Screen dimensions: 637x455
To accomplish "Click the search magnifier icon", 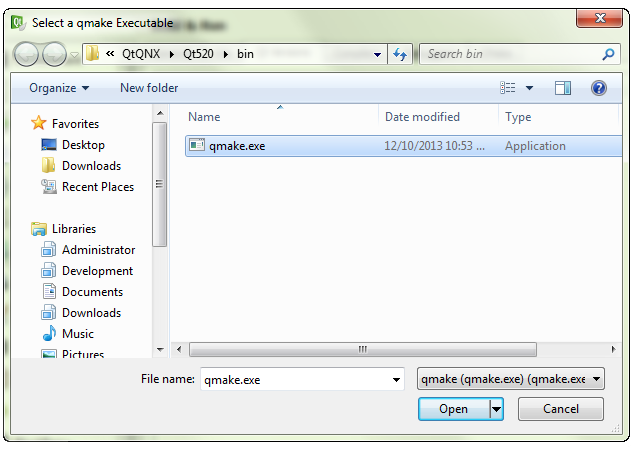I will pyautogui.click(x=608, y=54).
